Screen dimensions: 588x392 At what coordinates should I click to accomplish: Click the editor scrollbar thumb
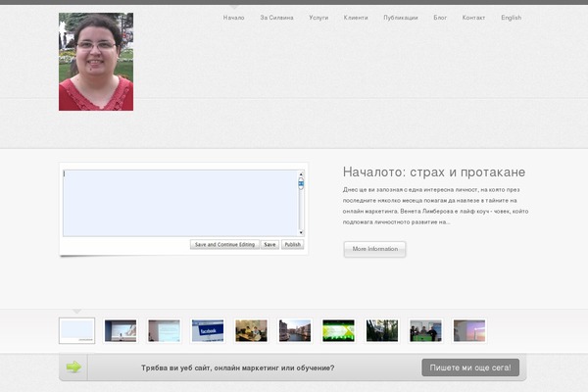click(x=301, y=183)
